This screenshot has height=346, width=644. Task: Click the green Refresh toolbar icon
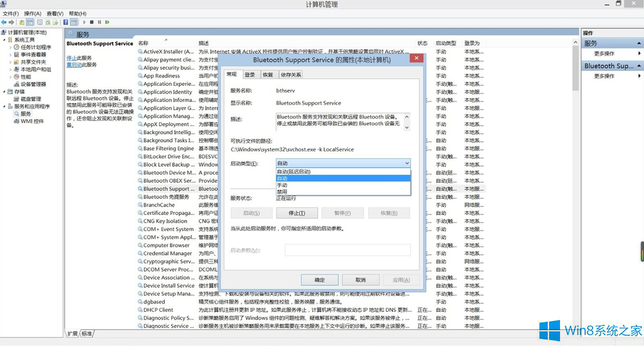point(48,22)
